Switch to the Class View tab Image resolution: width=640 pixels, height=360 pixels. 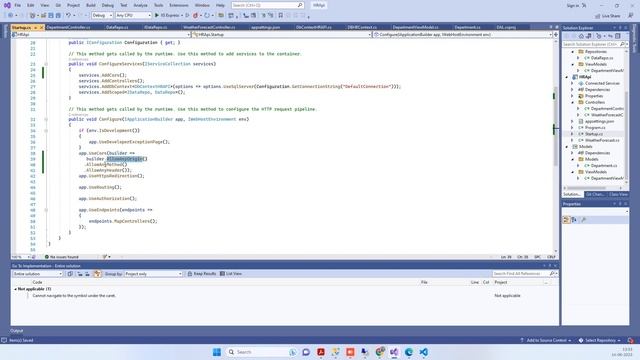point(618,194)
